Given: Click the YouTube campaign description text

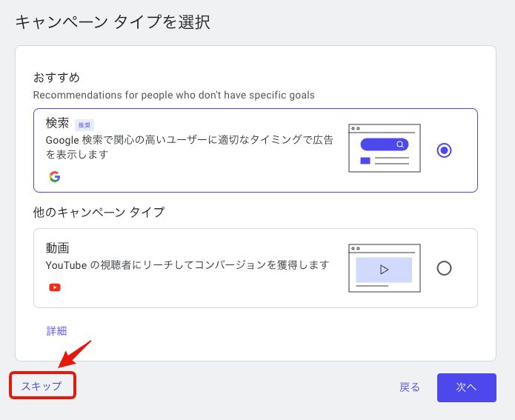Looking at the screenshot, I should click(187, 265).
